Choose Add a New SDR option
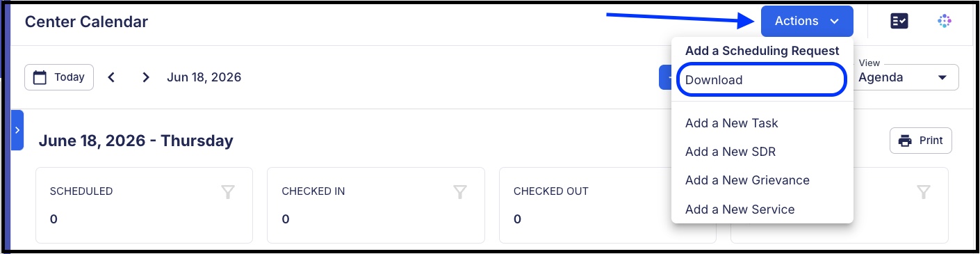Screen dimensions: 980x254 [x=730, y=152]
